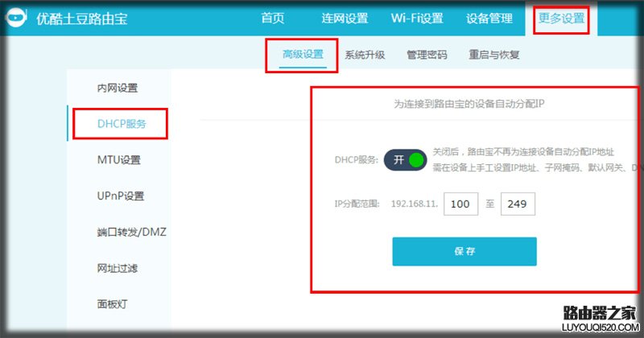Open the Wi-Fi设置 tab
The width and height of the screenshot is (644, 338).
(417, 18)
